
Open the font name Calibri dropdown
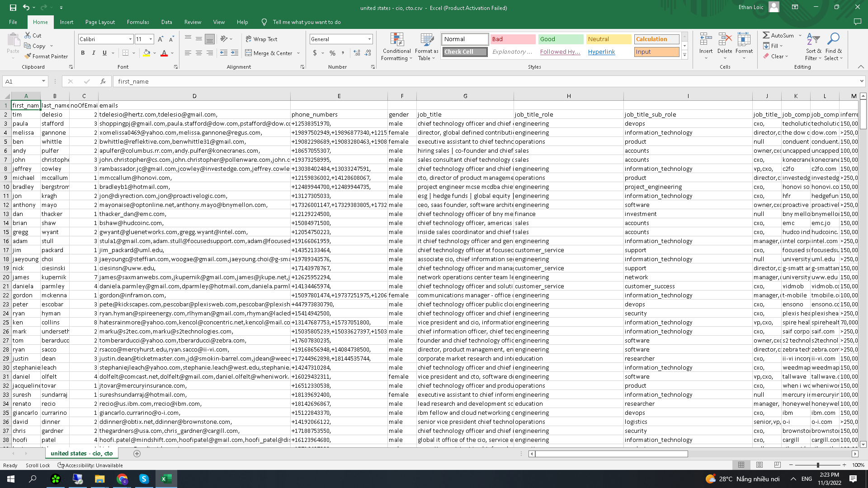coord(130,39)
